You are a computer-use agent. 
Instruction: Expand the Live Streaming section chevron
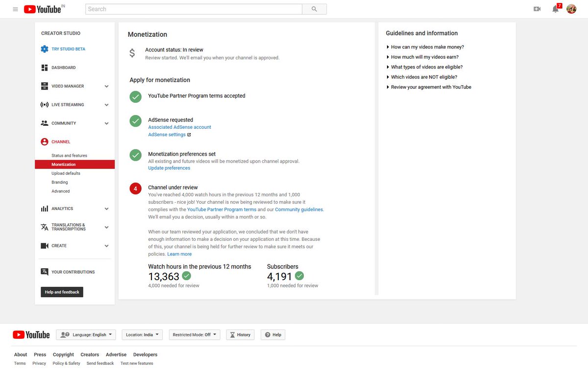(x=106, y=105)
